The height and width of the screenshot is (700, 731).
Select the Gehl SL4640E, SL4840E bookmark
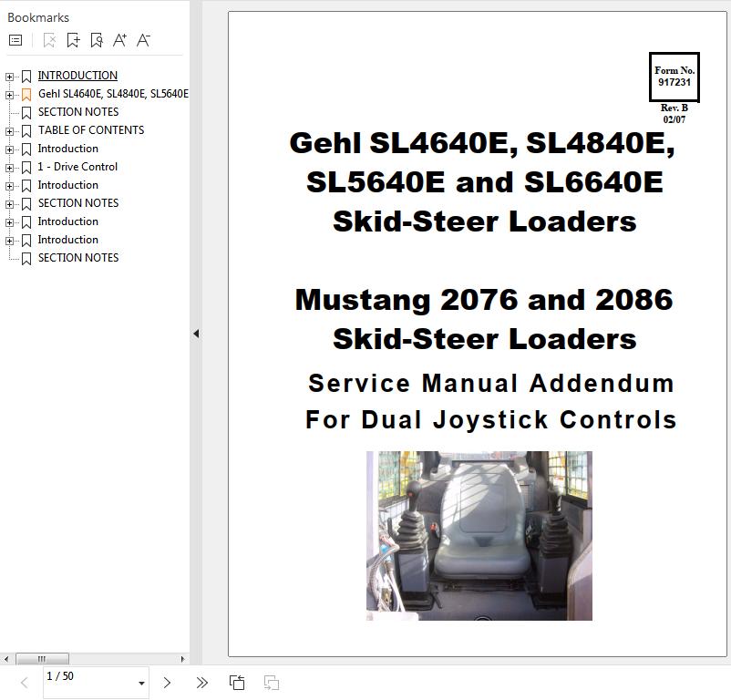(113, 94)
